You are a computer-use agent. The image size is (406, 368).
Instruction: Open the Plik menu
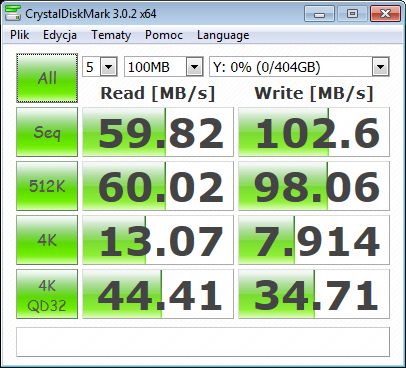pos(19,35)
